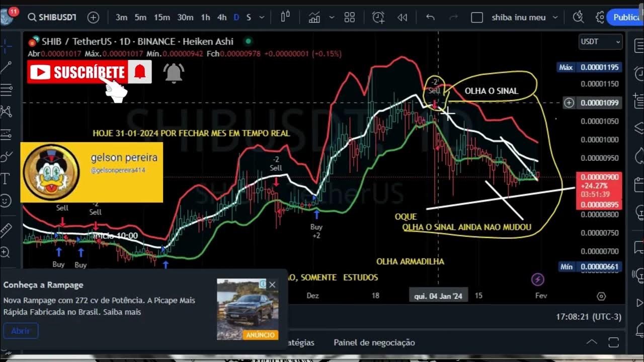
Task: Click the gray notification bell icon
Action: click(x=174, y=73)
